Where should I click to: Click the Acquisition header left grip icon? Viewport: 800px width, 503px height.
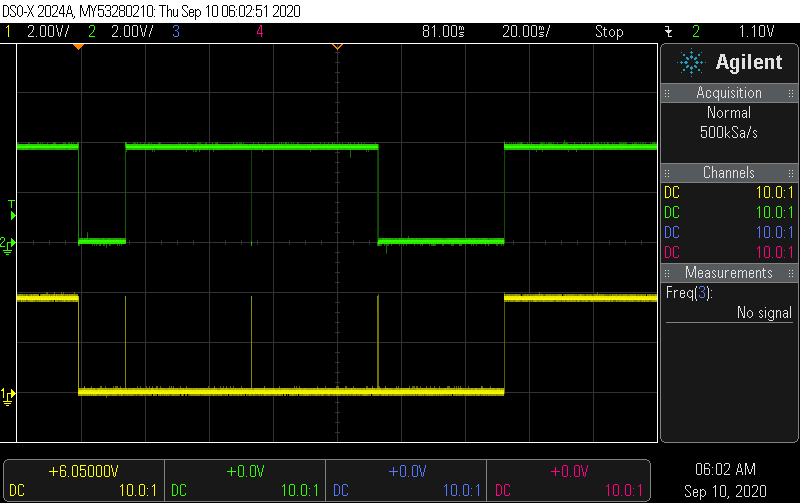tap(667, 93)
